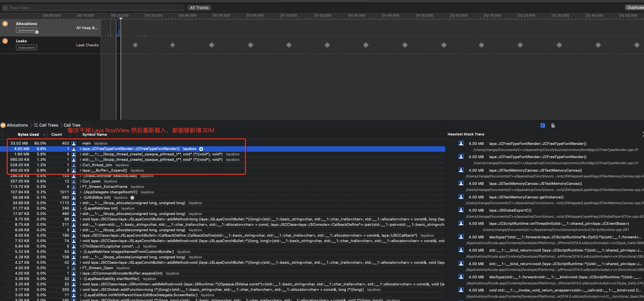Expand the 1.64 MB libcpp_thread_create row
This screenshot has height=301, width=644.
(80, 154)
